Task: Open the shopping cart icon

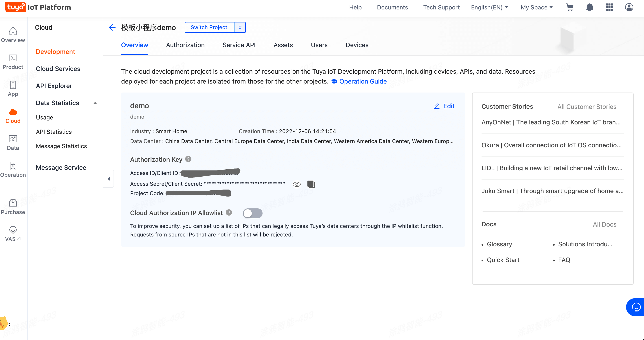Action: [x=570, y=7]
